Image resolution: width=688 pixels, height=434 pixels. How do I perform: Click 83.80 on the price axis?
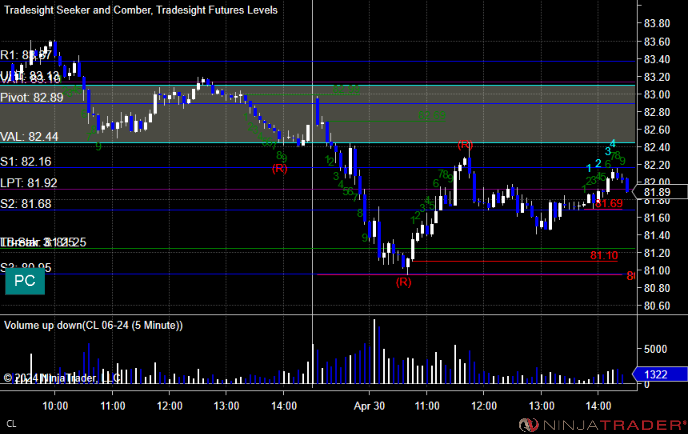point(657,23)
